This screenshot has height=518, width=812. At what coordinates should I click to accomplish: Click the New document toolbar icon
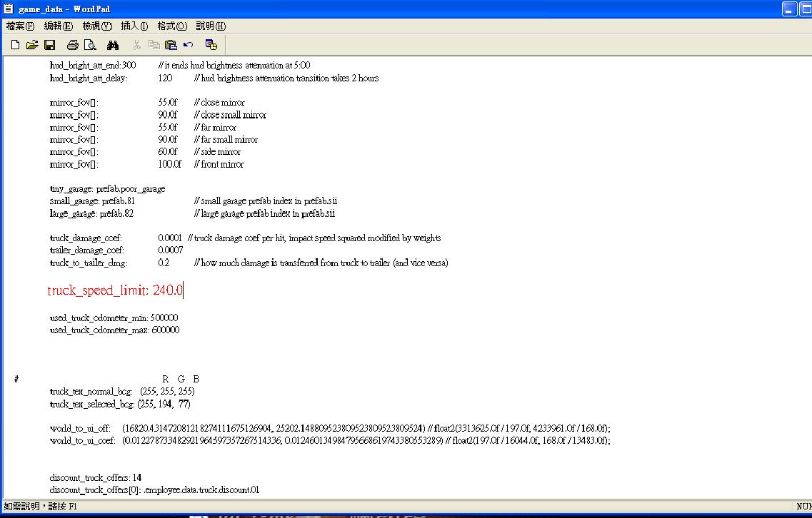click(x=15, y=45)
